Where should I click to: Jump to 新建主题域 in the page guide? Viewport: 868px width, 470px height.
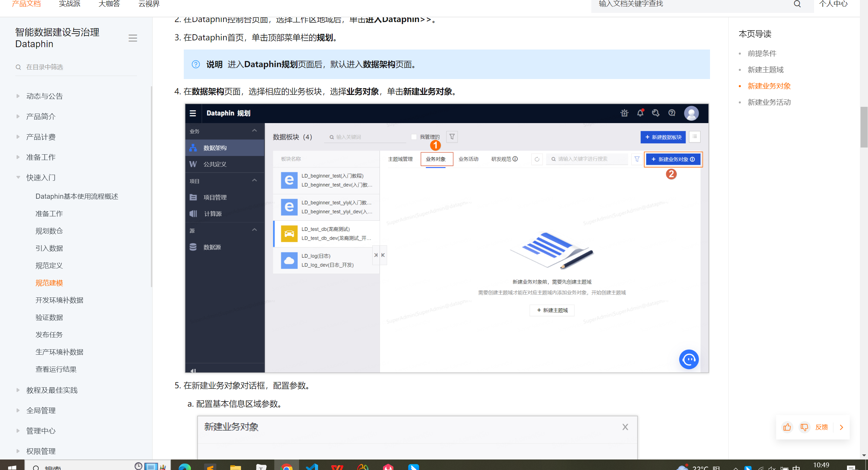(x=766, y=70)
